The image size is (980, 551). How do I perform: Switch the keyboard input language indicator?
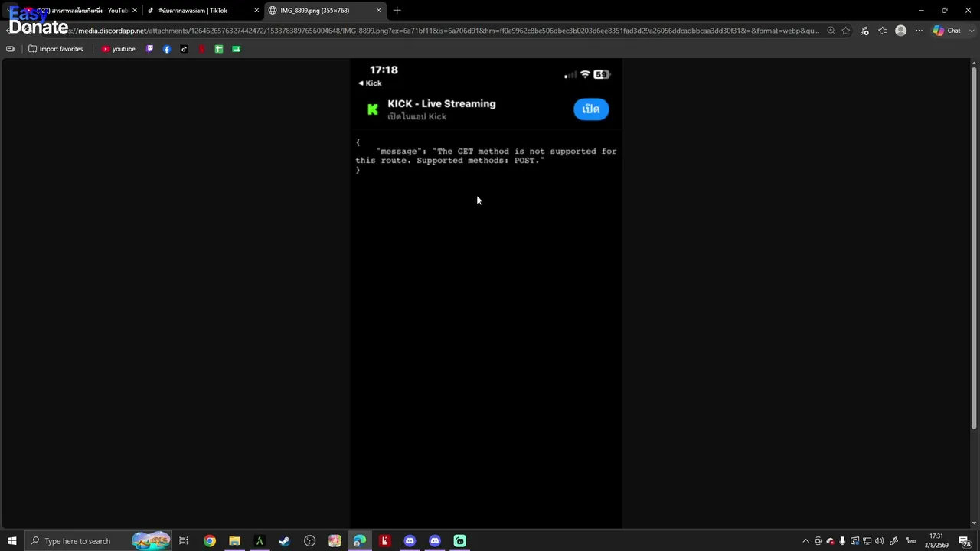point(911,541)
